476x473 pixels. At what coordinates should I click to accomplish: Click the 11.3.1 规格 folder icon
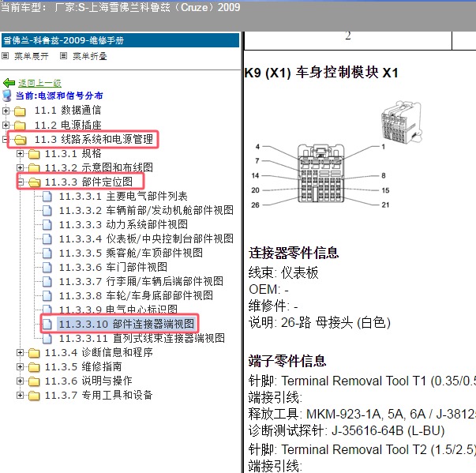click(34, 154)
